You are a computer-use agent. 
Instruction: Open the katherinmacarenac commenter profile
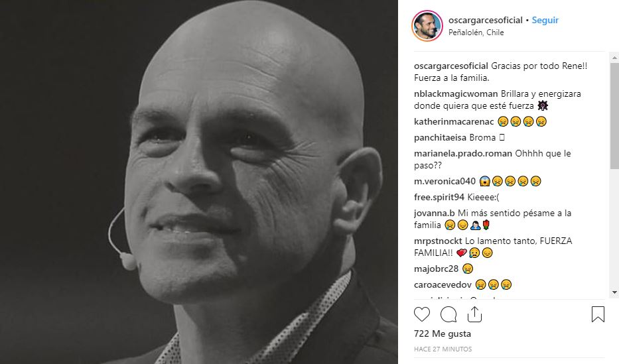[x=452, y=121]
